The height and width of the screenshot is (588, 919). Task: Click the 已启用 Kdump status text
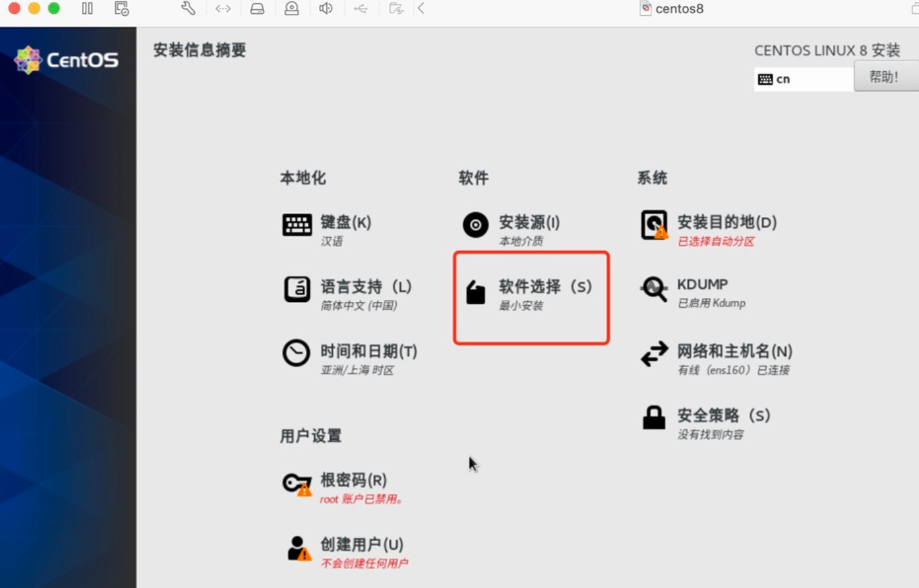[711, 303]
